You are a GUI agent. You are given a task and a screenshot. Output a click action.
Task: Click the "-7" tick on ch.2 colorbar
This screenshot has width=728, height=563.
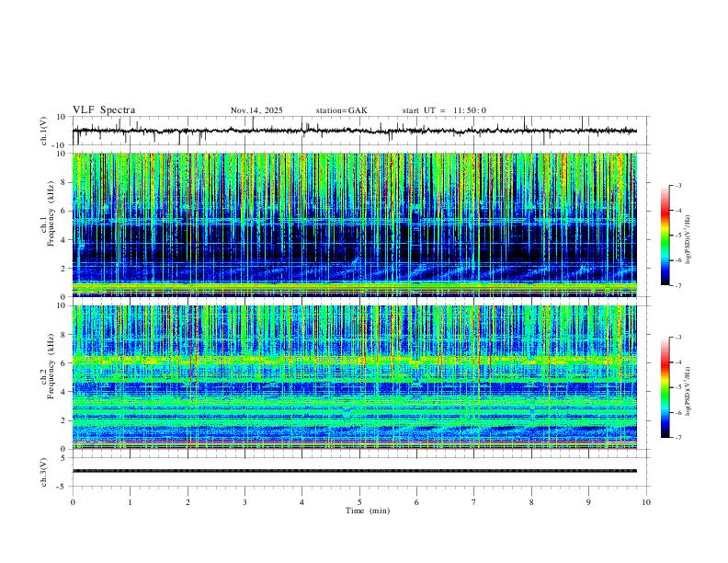(x=677, y=438)
